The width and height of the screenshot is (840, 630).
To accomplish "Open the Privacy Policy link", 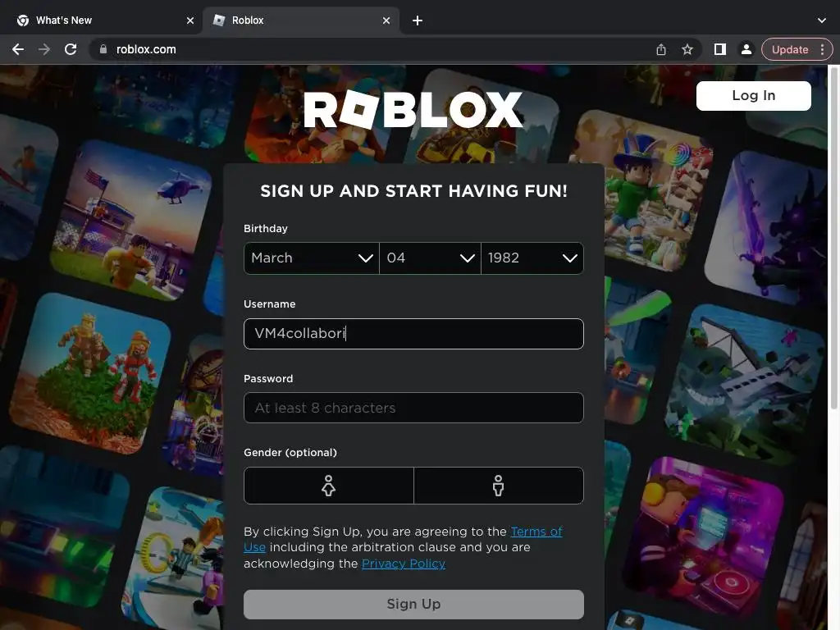I will tap(404, 564).
